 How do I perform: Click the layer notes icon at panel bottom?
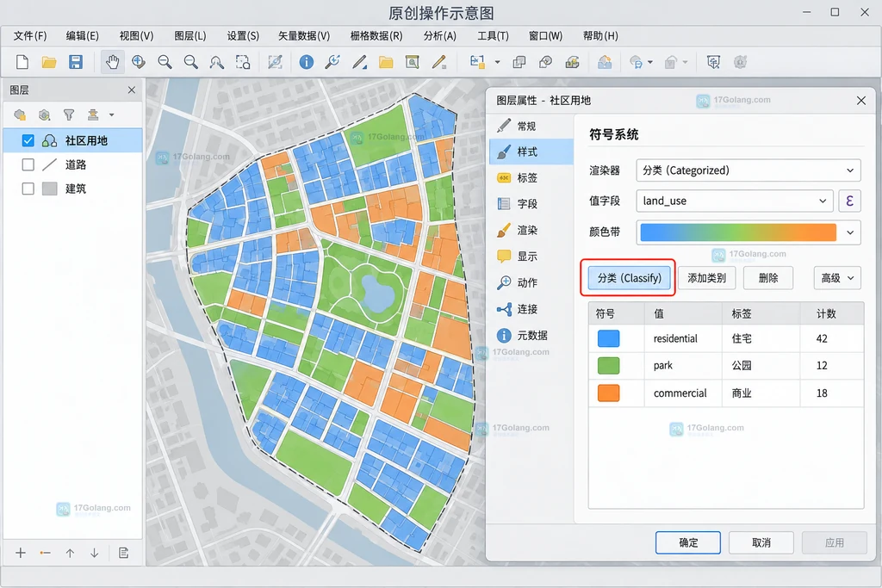click(124, 554)
